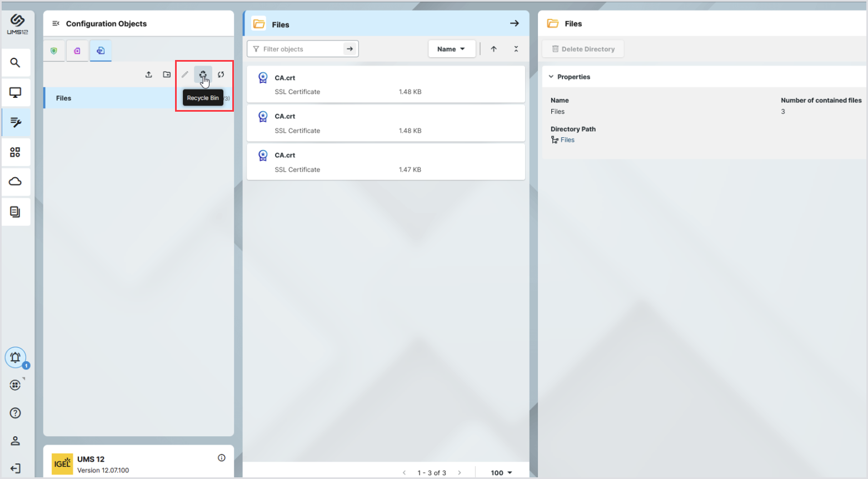Click the new directory folder icon
The width and height of the screenshot is (868, 479).
point(167,74)
